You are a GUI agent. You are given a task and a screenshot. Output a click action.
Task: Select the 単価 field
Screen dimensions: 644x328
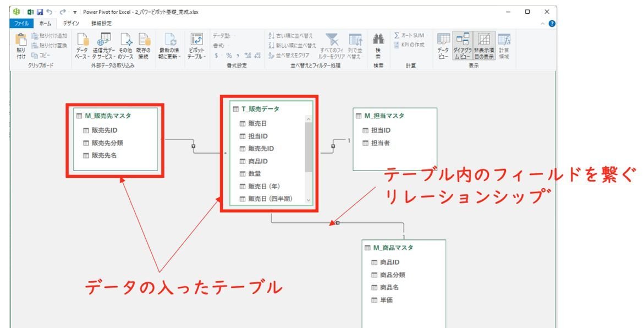point(382,300)
